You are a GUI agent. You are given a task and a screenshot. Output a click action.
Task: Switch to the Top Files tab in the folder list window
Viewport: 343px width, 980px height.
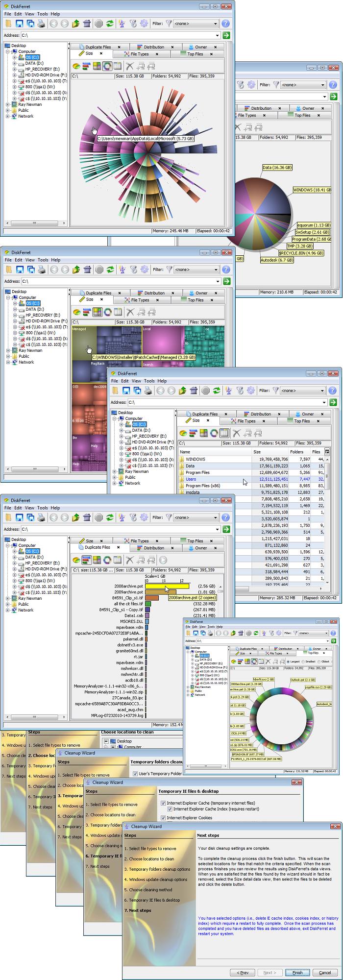[x=298, y=421]
